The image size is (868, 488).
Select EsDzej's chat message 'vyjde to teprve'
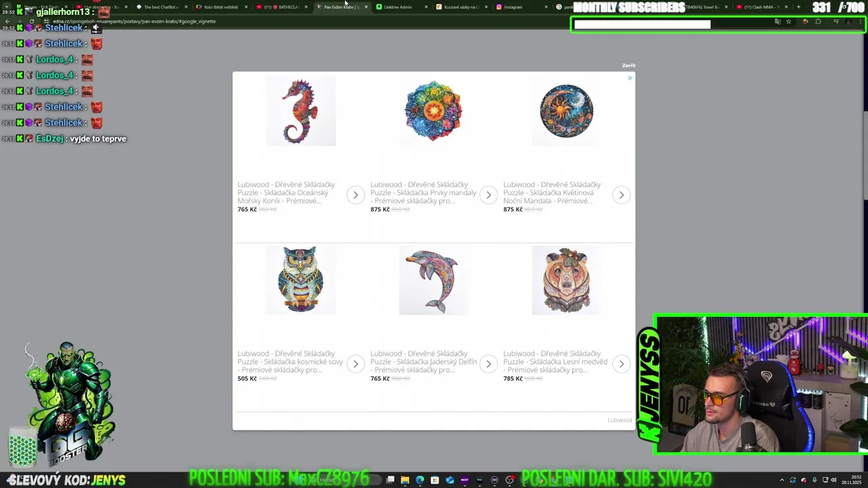[98, 138]
